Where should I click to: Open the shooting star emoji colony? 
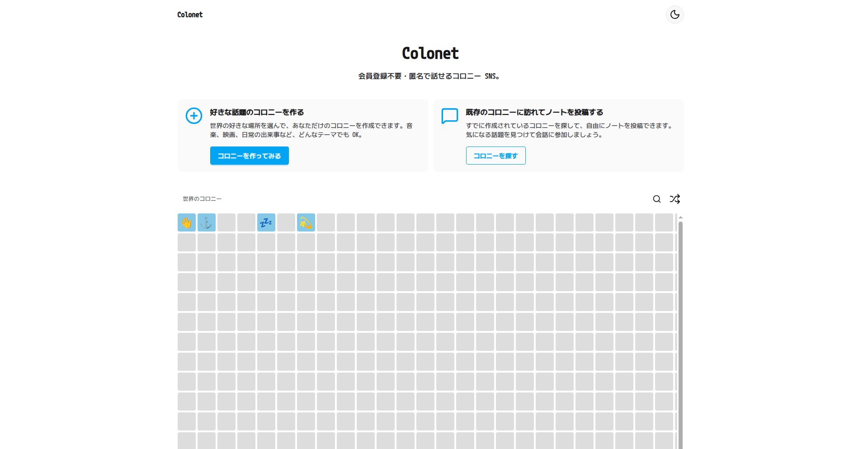306,222
